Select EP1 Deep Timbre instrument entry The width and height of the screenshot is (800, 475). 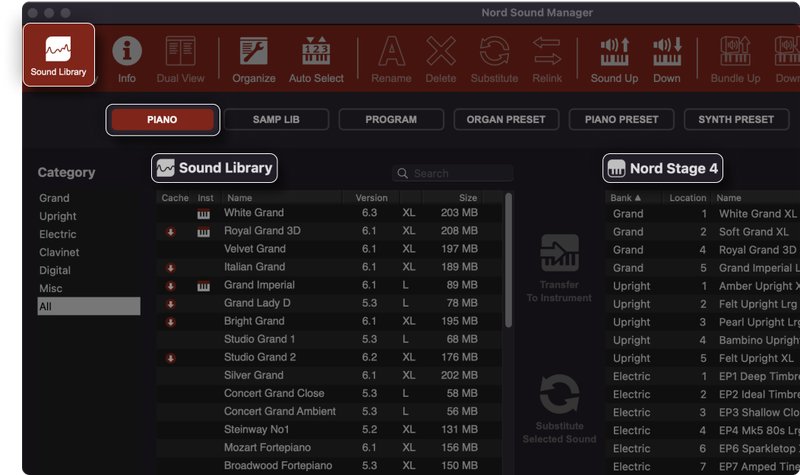click(x=703, y=377)
